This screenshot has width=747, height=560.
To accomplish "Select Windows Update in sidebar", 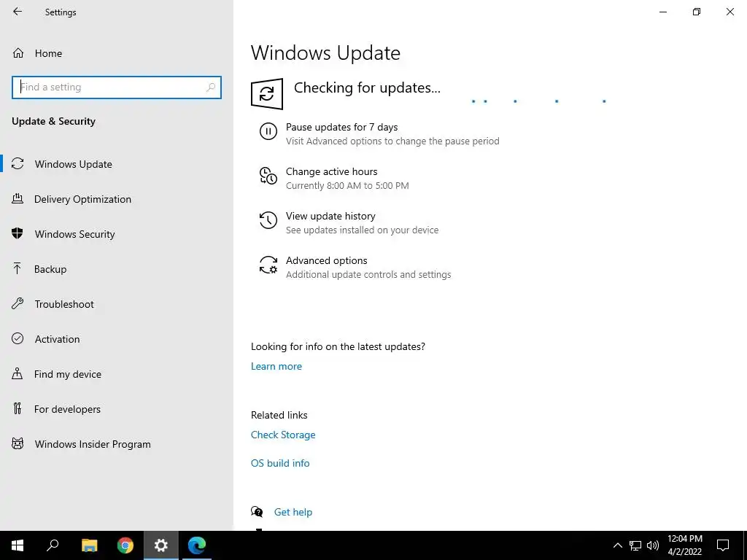I will coord(117,164).
